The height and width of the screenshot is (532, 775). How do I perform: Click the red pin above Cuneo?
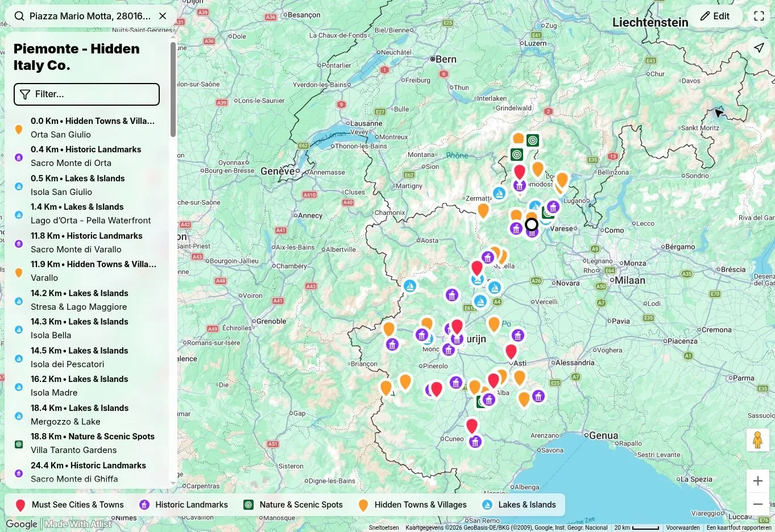(472, 426)
